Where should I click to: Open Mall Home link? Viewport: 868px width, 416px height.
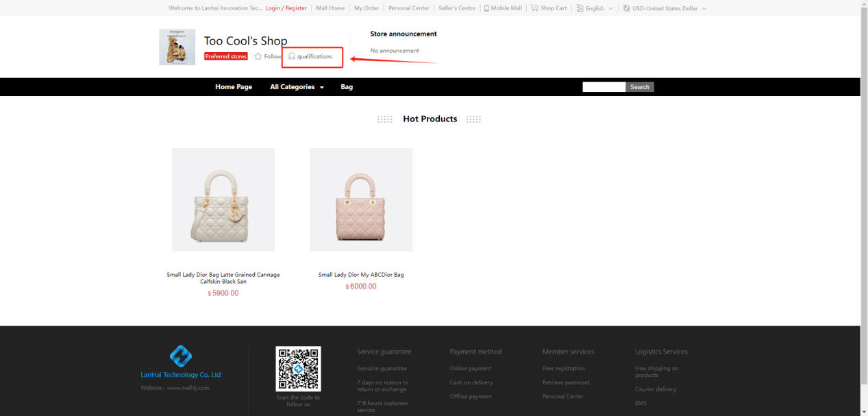click(x=330, y=8)
